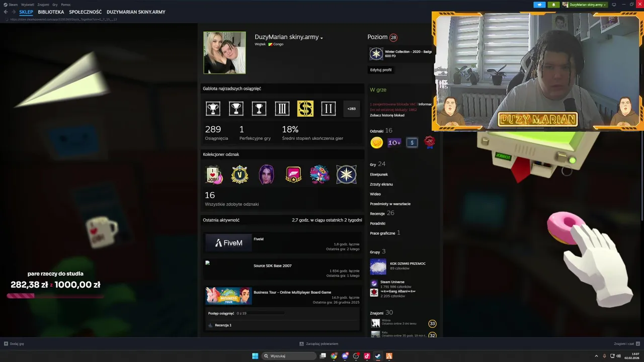Open the plus 283 achievements tile
Viewport: 644px width, 362px height.
[351, 109]
